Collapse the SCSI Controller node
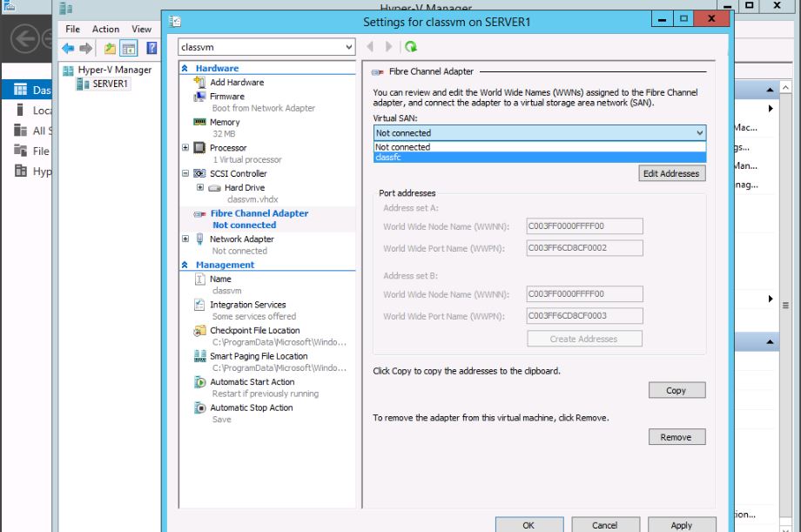The image size is (801, 532). (x=185, y=174)
